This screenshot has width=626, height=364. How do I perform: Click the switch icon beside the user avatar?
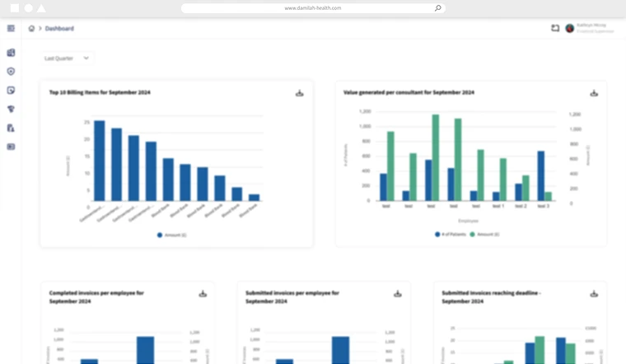[555, 28]
